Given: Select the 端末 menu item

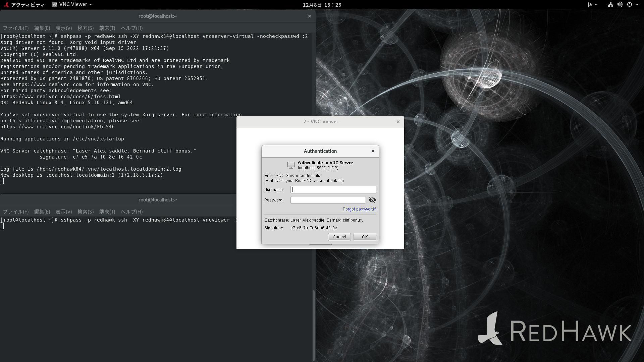Looking at the screenshot, I should pyautogui.click(x=107, y=28).
